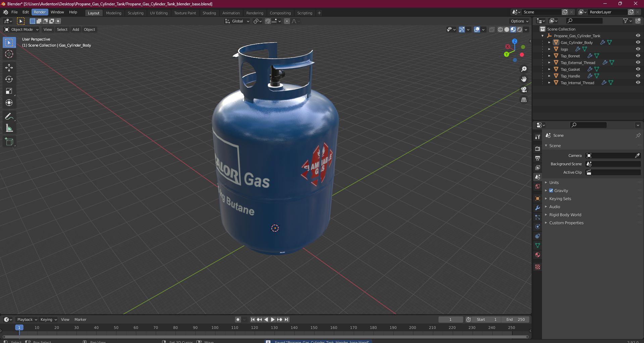Image resolution: width=644 pixels, height=343 pixels.
Task: Play the animation forward
Action: [x=273, y=320]
